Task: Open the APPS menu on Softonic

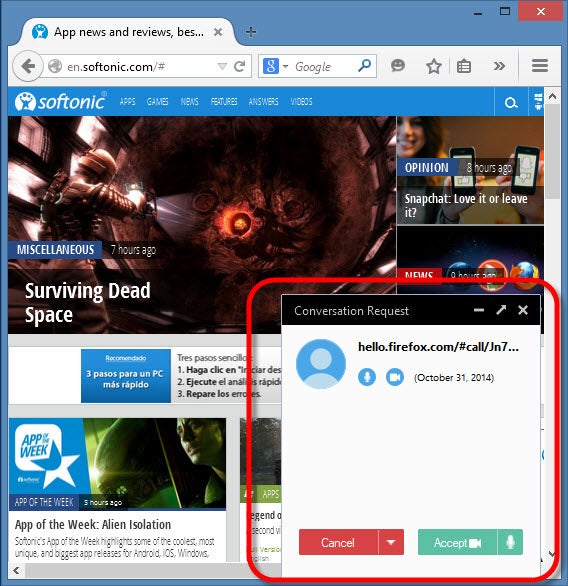Action: coord(127,102)
